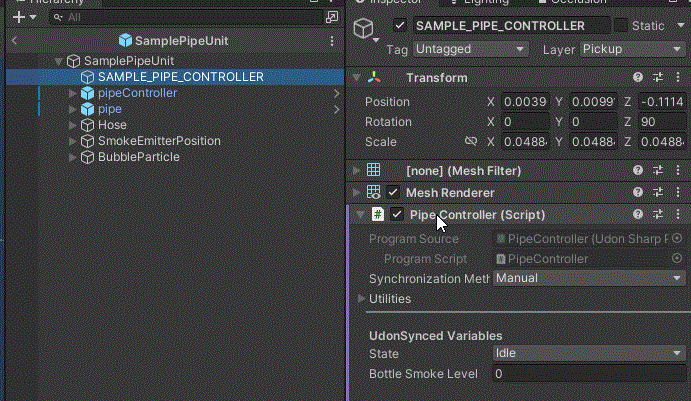
Task: Click the Mesh Filter grid icon
Action: point(374,170)
